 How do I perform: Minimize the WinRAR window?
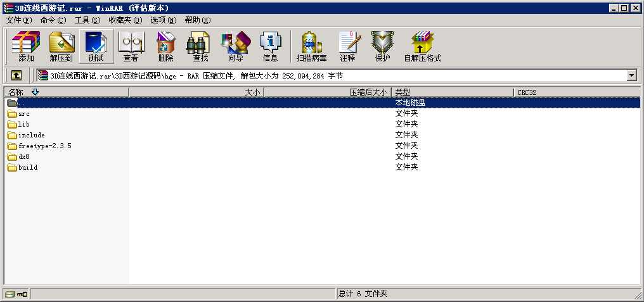614,8
